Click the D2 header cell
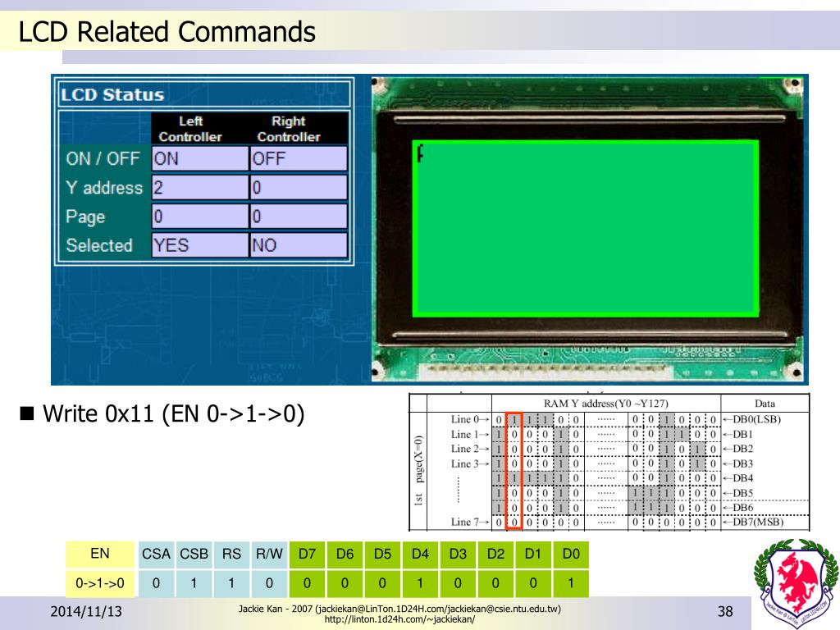840x630 pixels. (x=495, y=554)
